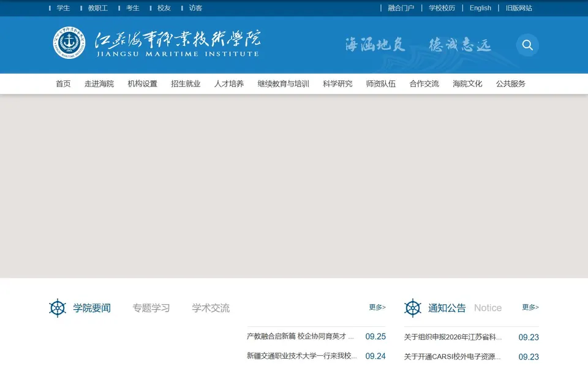The image size is (588, 368).
Task: Open the 校友 link
Action: (164, 8)
